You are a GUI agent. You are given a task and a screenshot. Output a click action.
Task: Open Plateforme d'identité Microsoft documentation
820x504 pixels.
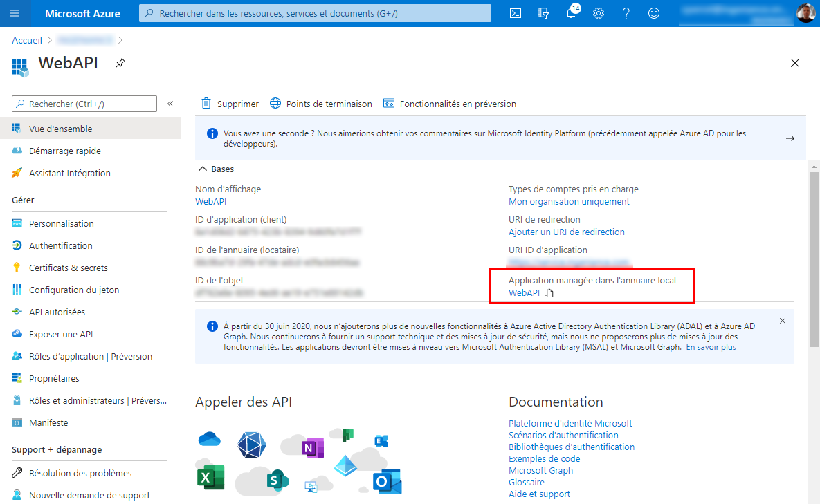[x=570, y=423]
